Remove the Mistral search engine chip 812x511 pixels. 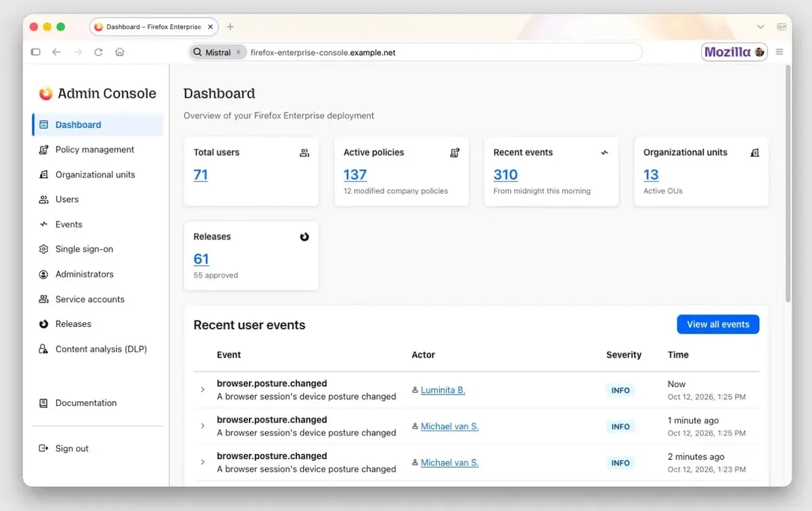pos(238,52)
